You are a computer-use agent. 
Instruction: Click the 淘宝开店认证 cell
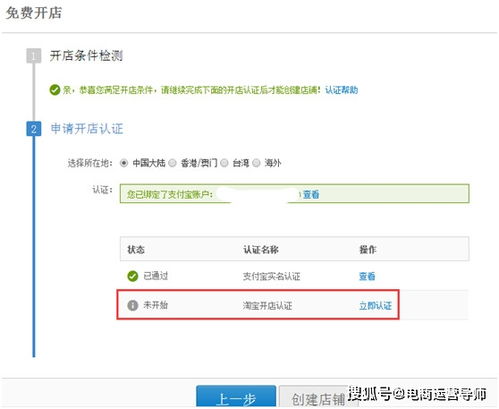coord(267,306)
